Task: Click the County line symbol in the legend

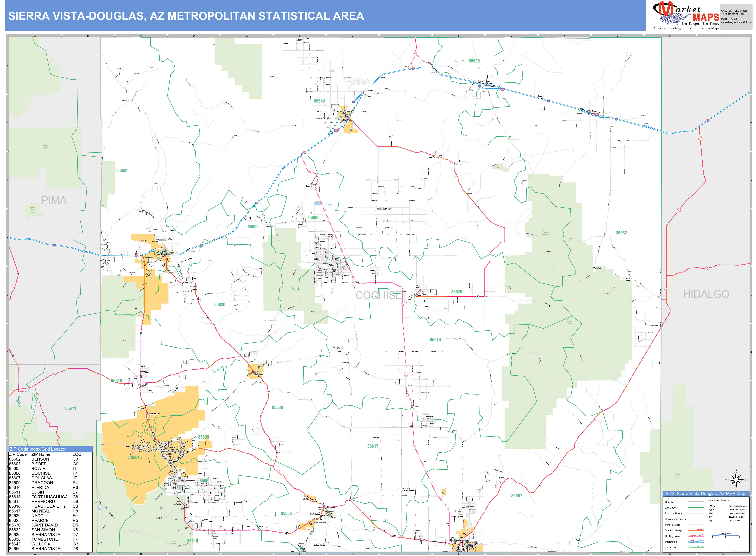Action: pos(696,502)
